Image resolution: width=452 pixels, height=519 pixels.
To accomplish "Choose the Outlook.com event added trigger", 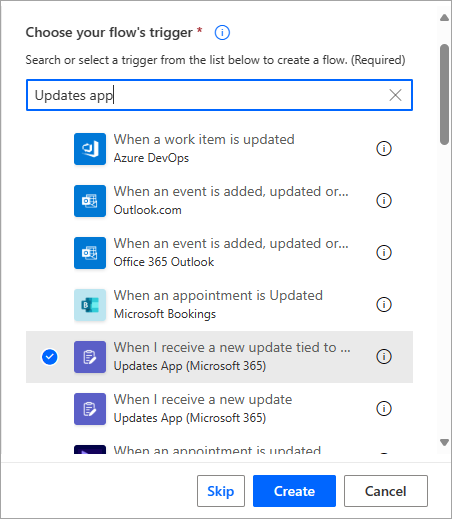I will pyautogui.click(x=219, y=201).
